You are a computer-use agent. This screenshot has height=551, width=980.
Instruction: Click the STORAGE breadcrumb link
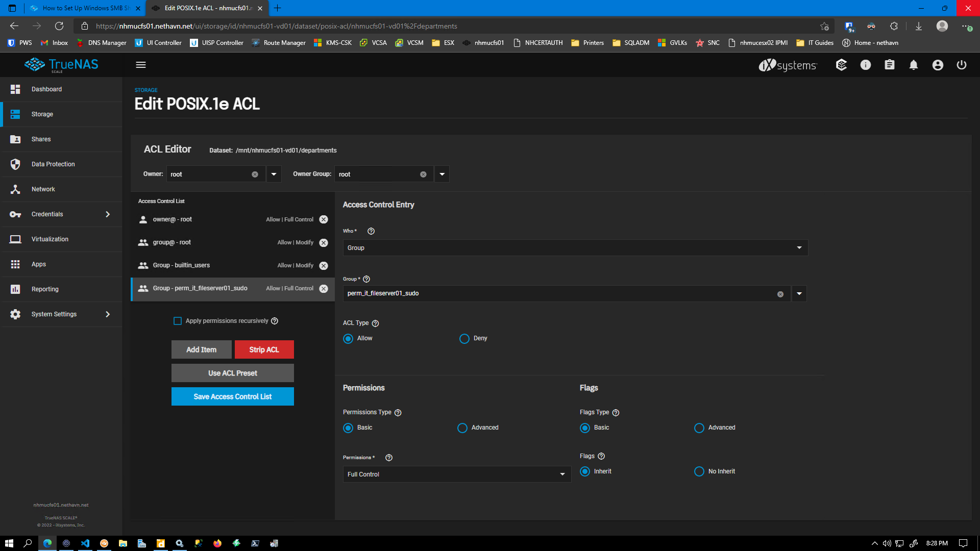146,90
